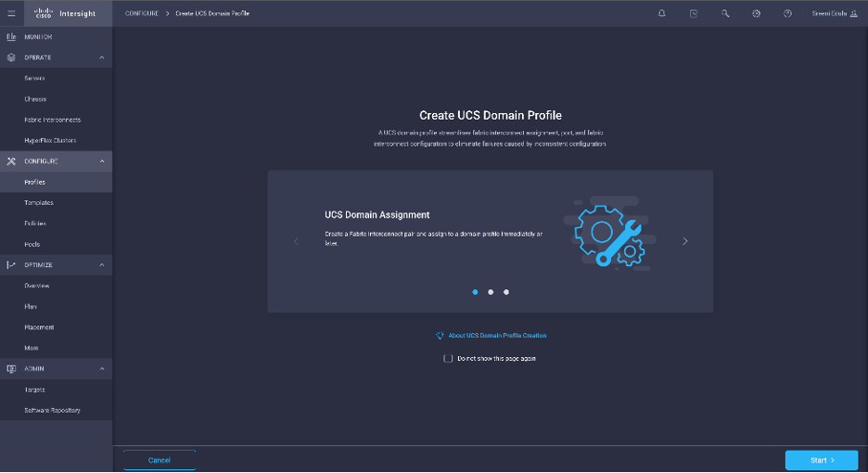Collapse the Operate section chevron
The width and height of the screenshot is (868, 473).
pos(102,58)
